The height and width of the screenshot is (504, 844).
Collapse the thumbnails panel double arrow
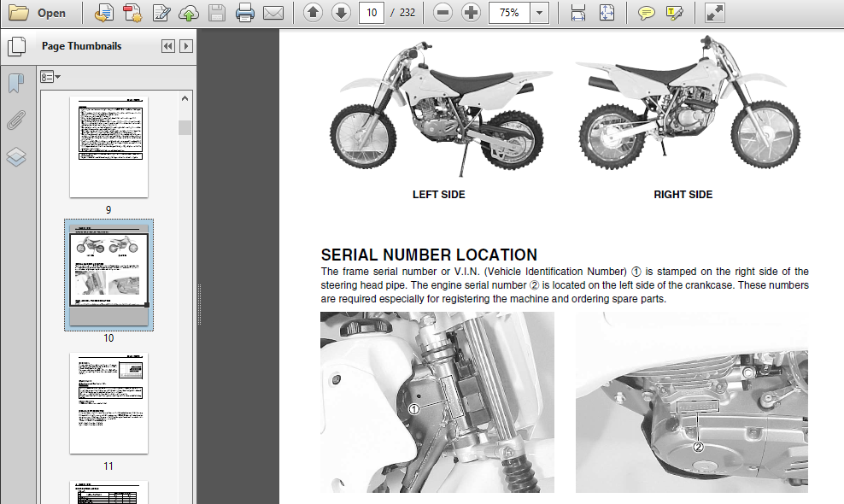(x=168, y=46)
